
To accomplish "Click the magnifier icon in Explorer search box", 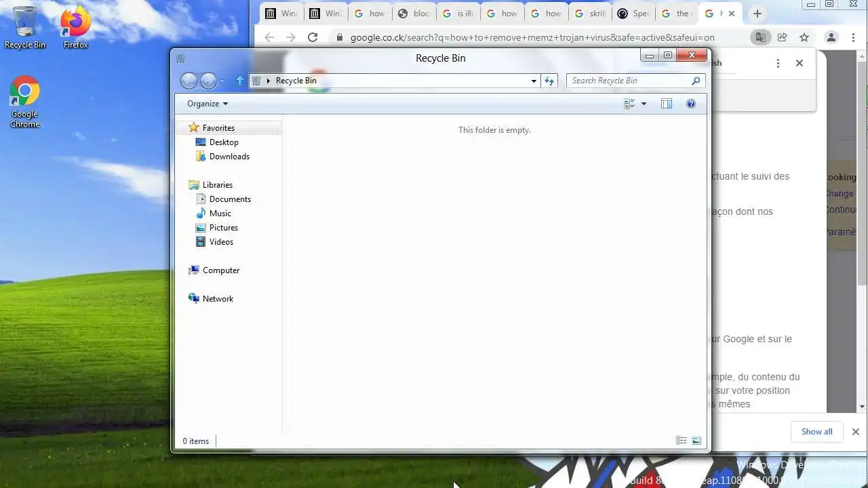I will click(696, 81).
